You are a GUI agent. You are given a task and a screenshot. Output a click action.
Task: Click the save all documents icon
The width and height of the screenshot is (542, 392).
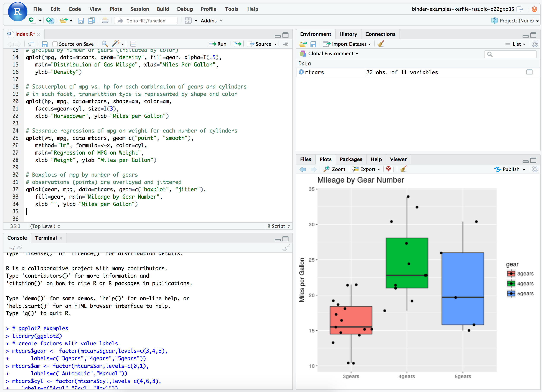tap(91, 21)
